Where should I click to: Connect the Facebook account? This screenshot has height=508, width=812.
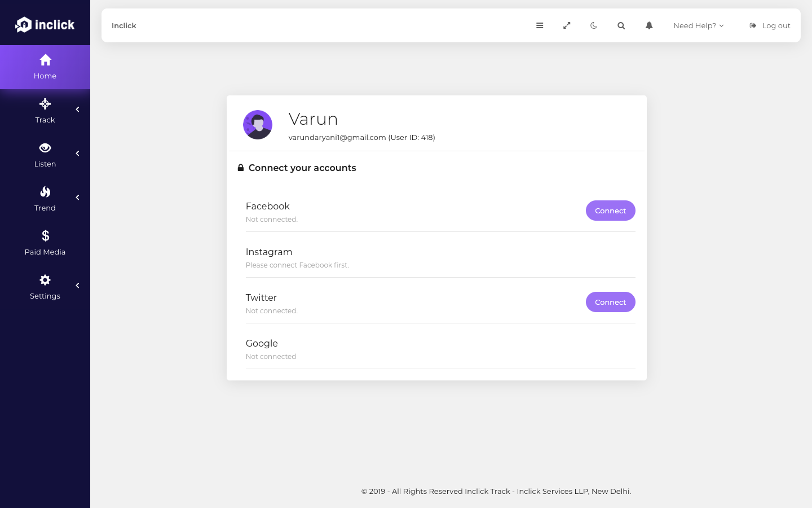[x=610, y=211]
